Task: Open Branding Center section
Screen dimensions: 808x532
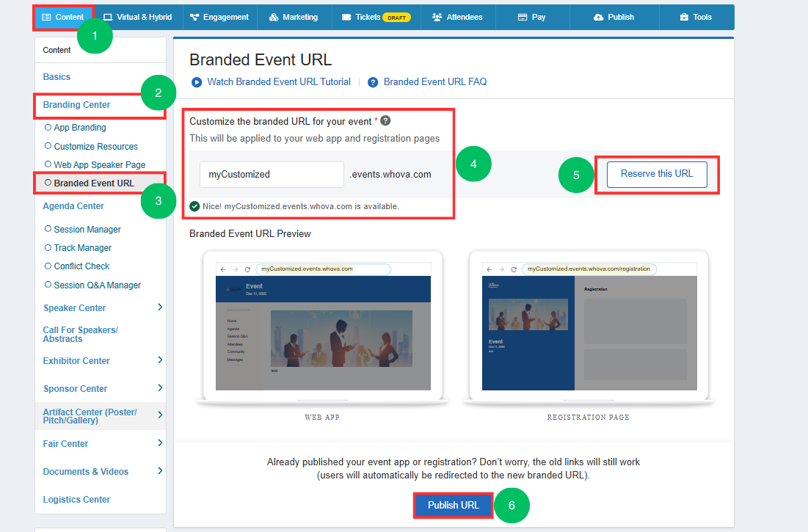Action: coord(76,104)
